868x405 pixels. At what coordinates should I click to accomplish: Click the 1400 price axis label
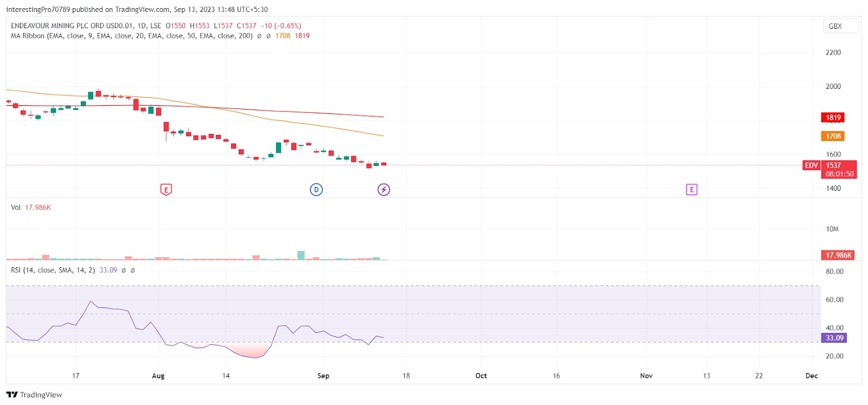coord(833,189)
